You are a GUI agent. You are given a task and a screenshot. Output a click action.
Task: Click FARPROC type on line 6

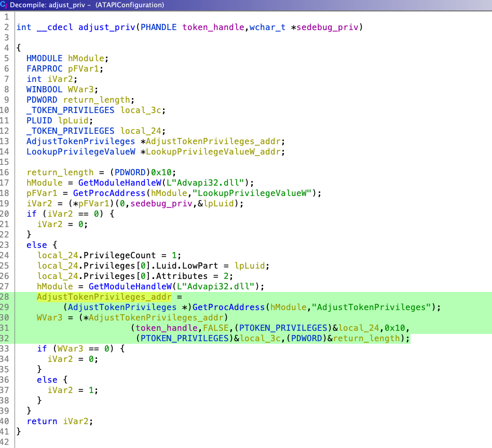[x=44, y=68]
